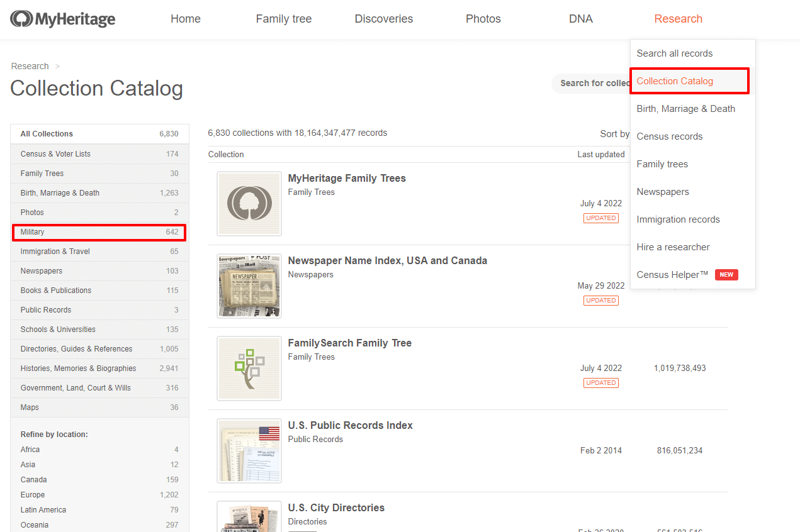Image resolution: width=800 pixels, height=532 pixels.
Task: Click the Sort by label
Action: pyautogui.click(x=614, y=134)
